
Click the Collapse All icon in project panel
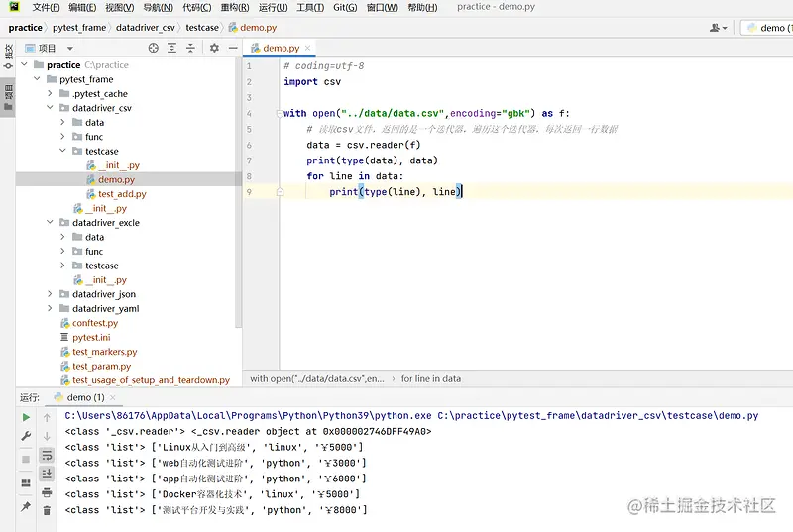190,48
